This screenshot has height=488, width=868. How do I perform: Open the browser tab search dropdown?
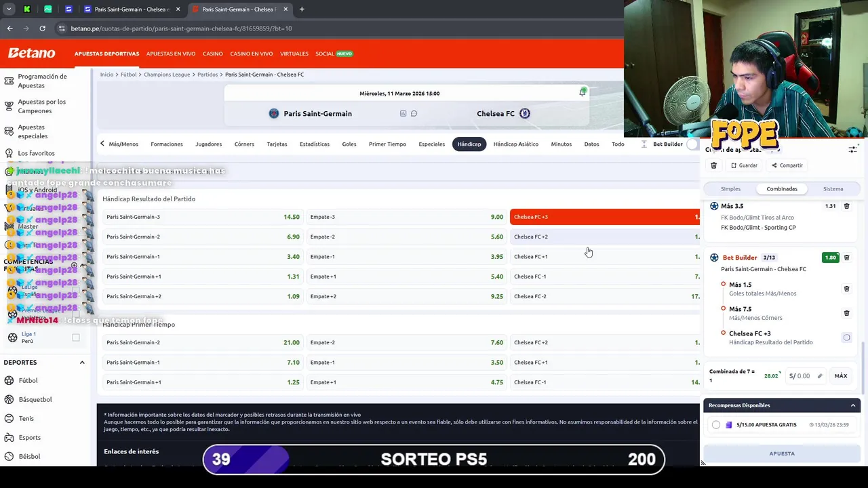coord(9,9)
